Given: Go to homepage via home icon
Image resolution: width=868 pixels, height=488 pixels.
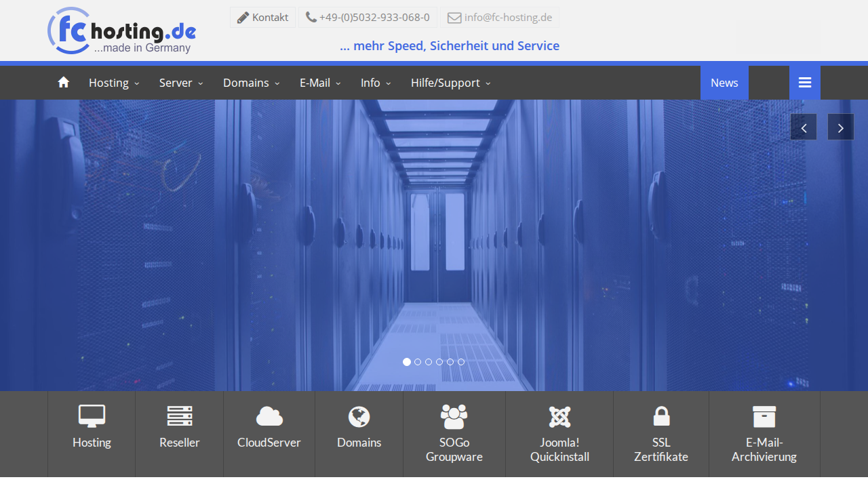Looking at the screenshot, I should coord(64,83).
